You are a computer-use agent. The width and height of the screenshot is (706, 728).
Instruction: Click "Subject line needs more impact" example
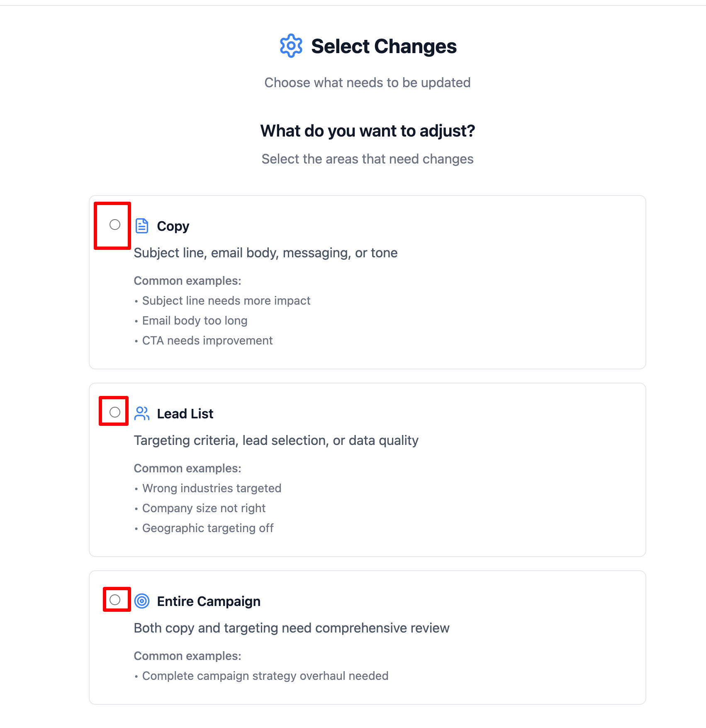pos(226,300)
